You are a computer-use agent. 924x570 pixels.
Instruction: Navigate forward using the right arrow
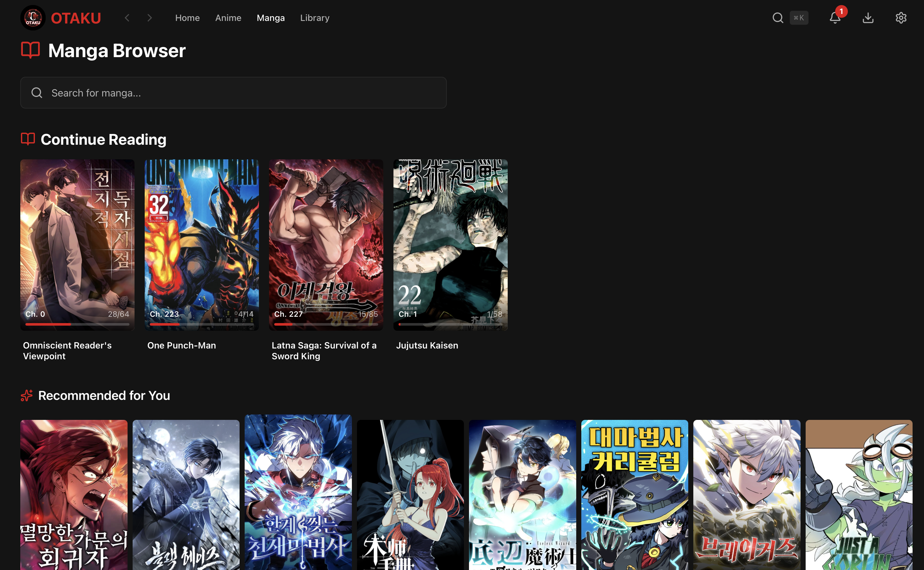pos(149,17)
